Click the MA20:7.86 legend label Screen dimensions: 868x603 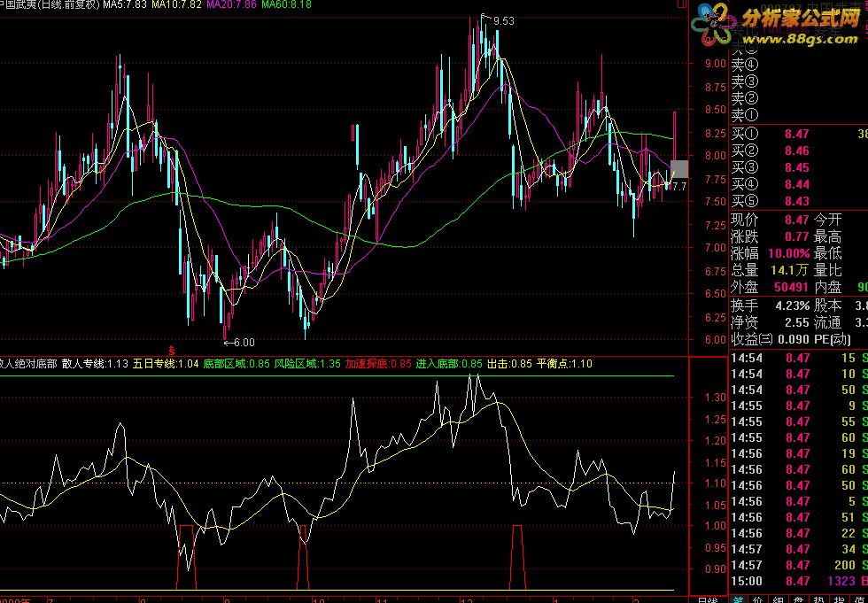click(231, 4)
